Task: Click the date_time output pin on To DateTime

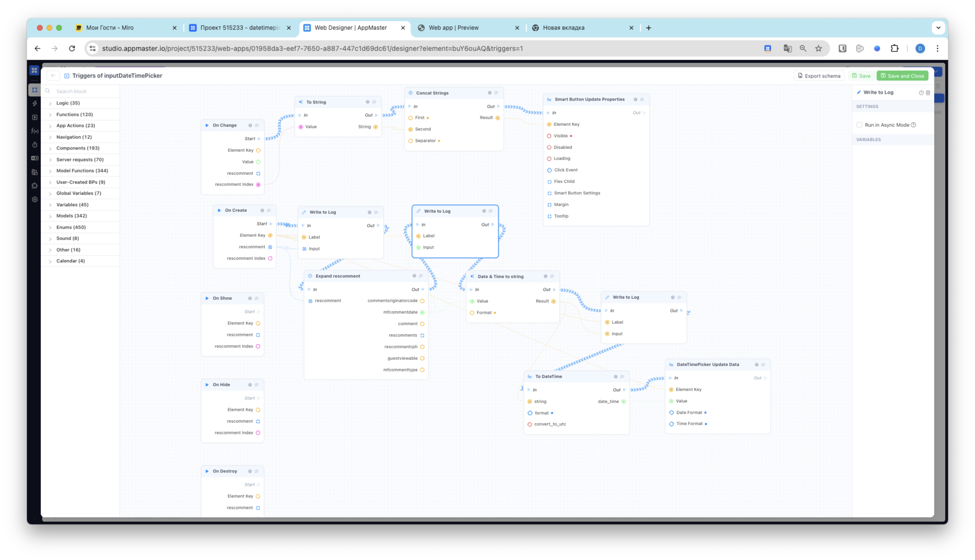Action: tap(624, 402)
